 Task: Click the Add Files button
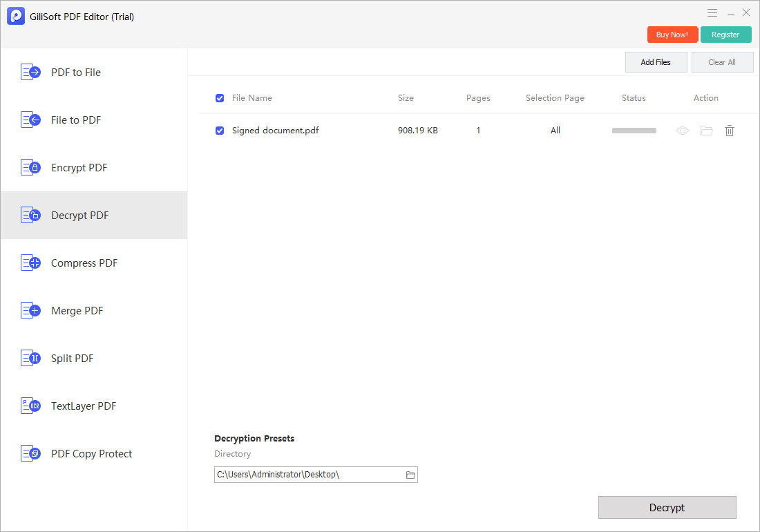[656, 62]
